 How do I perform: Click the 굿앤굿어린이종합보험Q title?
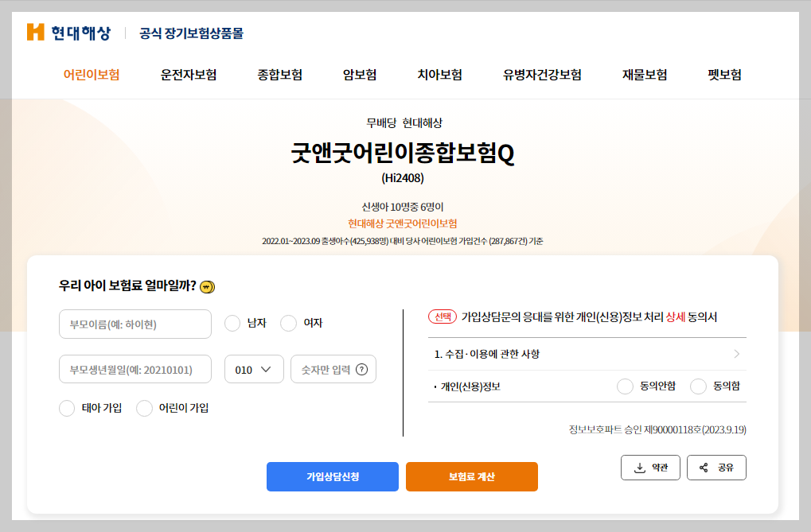(403, 153)
